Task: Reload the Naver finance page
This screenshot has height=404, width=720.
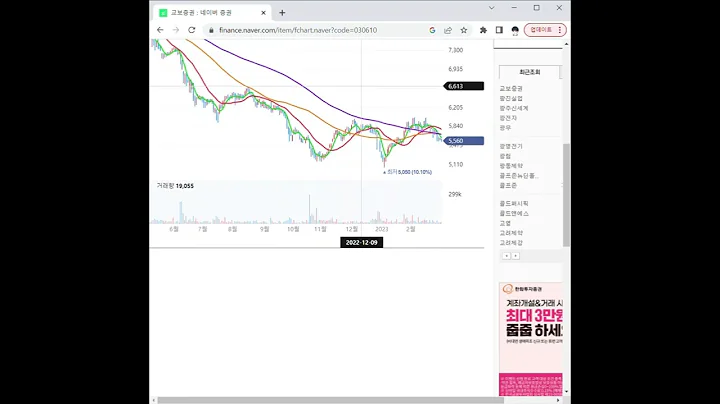Action: (191, 30)
